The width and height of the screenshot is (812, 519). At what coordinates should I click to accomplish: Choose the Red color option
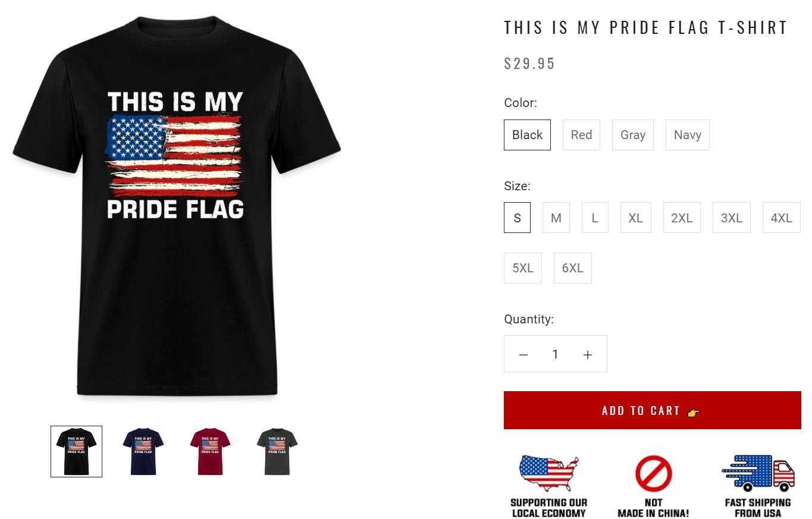(x=581, y=135)
